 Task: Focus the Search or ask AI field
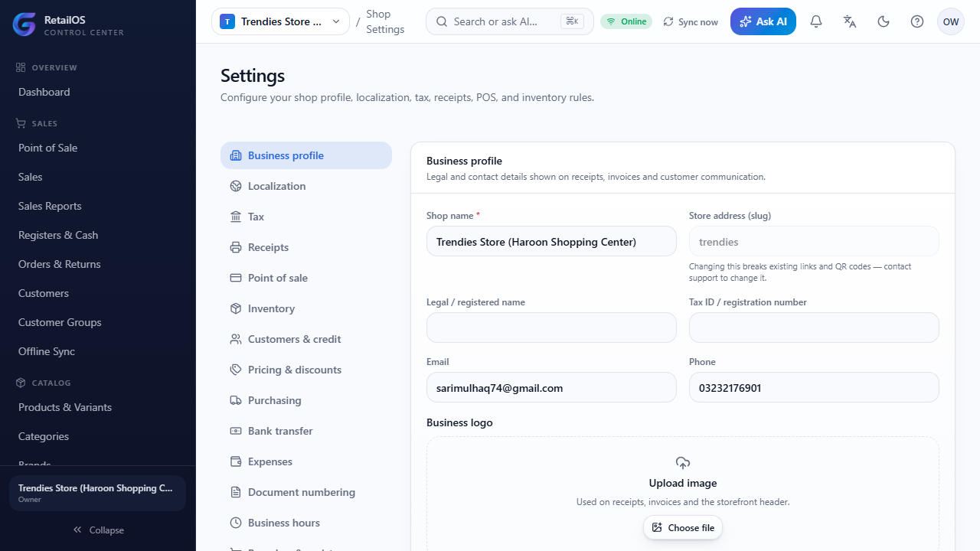pos(510,21)
